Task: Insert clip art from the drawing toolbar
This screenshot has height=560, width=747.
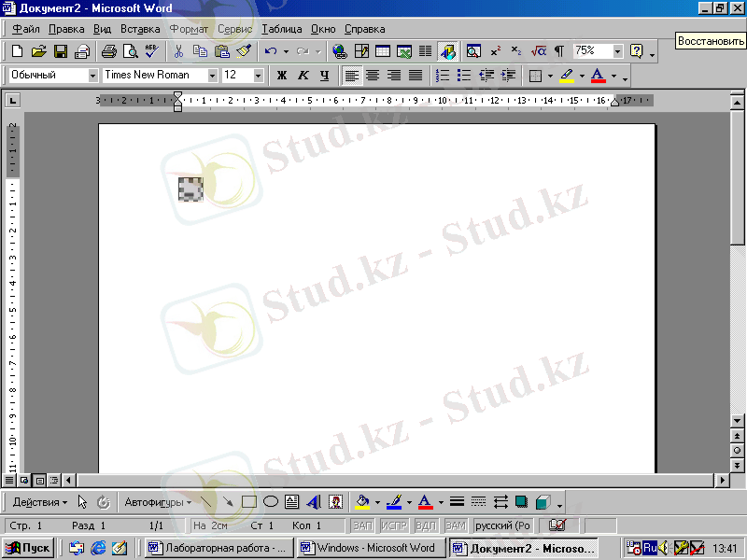Action: pyautogui.click(x=335, y=502)
